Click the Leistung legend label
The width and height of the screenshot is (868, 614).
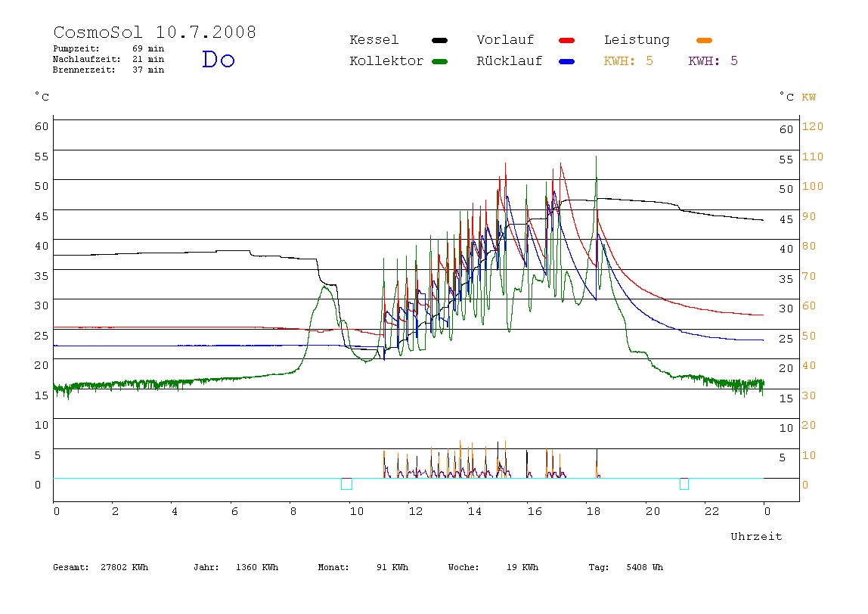pyautogui.click(x=637, y=40)
